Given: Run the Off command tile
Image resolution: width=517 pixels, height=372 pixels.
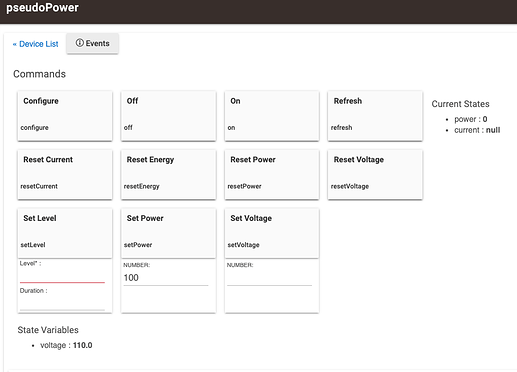Looking at the screenshot, I should point(168,116).
